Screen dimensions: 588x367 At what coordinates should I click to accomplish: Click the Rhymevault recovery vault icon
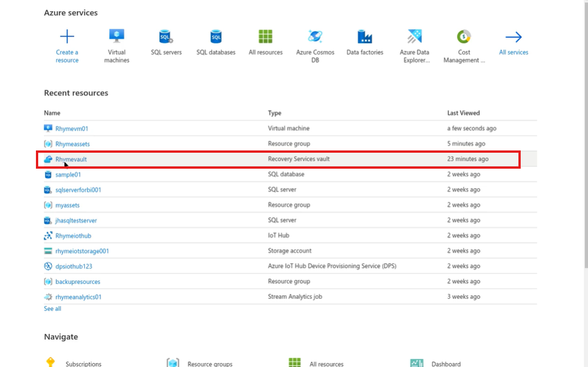48,159
